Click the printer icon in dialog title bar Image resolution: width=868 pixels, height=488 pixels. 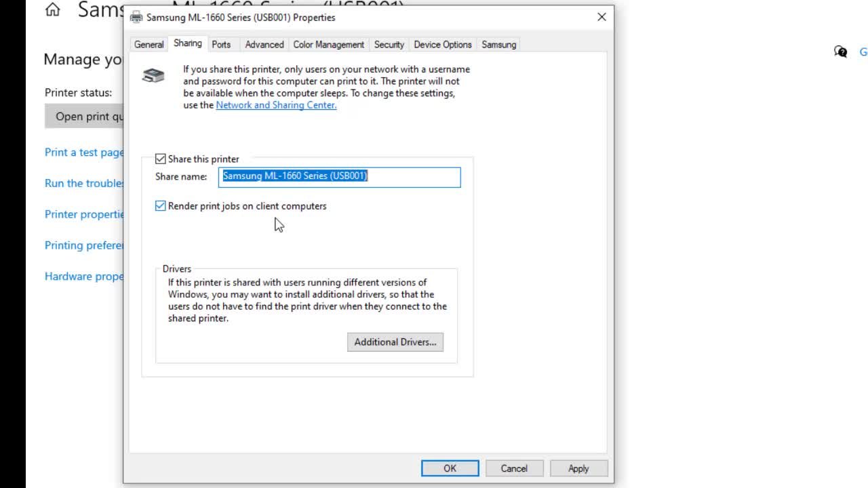(135, 17)
